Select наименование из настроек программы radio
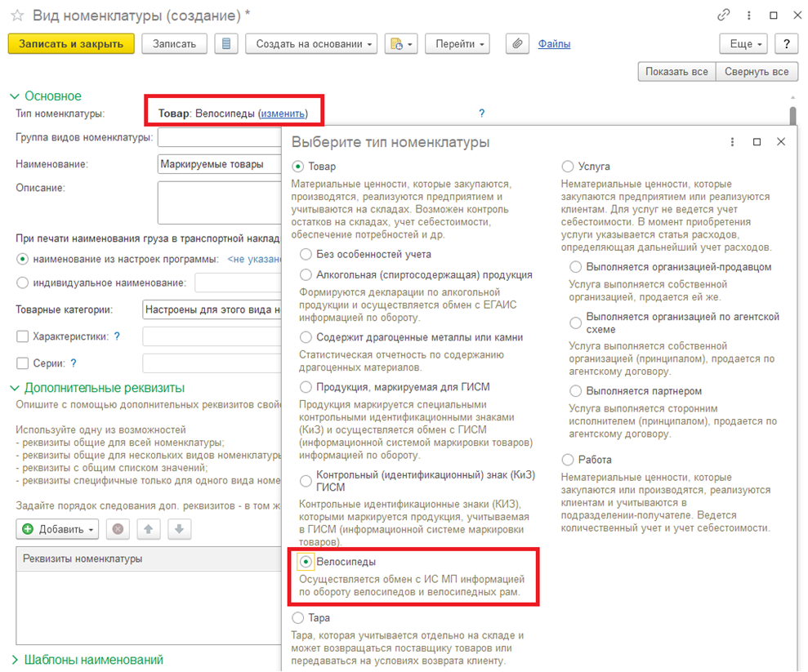This screenshot has height=672, width=808. tap(23, 259)
